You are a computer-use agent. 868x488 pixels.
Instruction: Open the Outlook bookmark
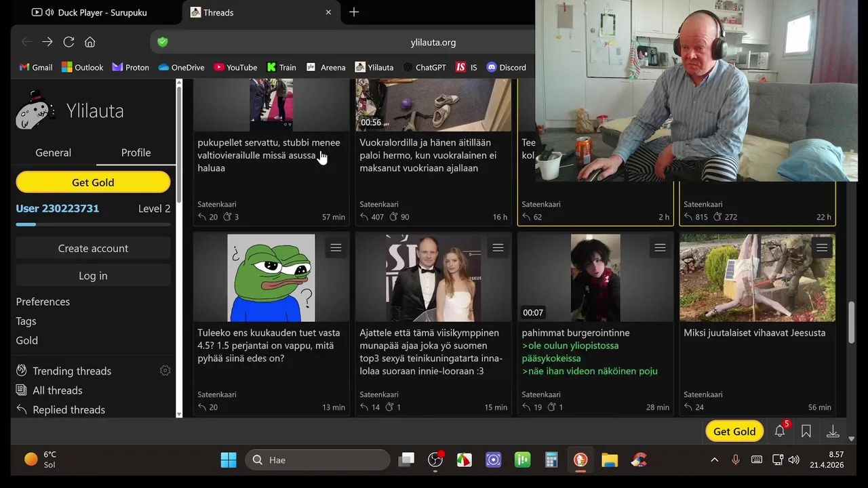(82, 67)
